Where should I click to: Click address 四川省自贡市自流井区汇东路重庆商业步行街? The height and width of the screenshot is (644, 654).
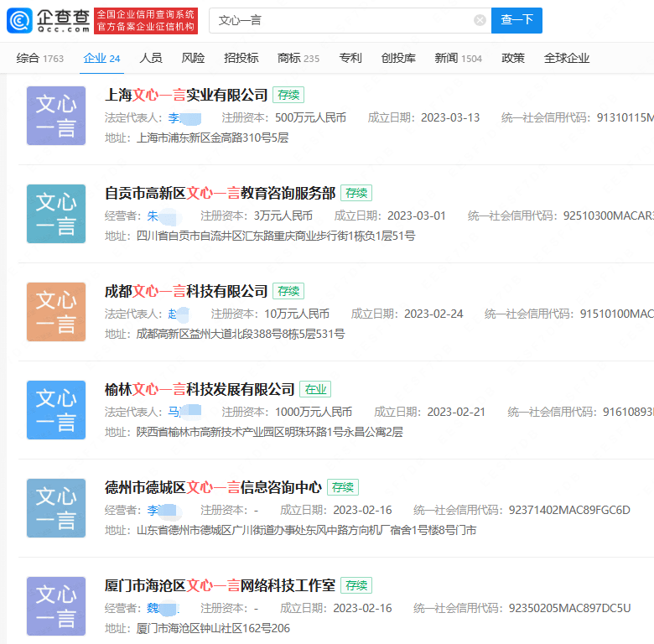pyautogui.click(x=276, y=236)
